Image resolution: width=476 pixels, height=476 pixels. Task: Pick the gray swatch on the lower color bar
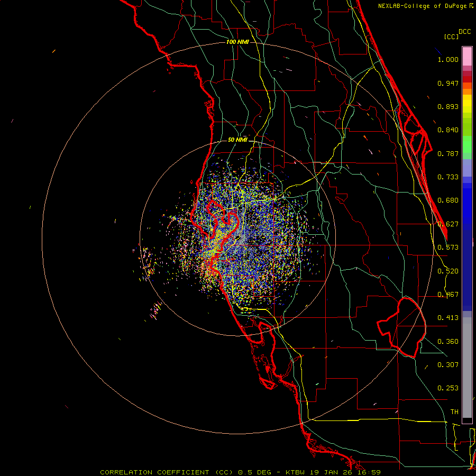point(467,368)
